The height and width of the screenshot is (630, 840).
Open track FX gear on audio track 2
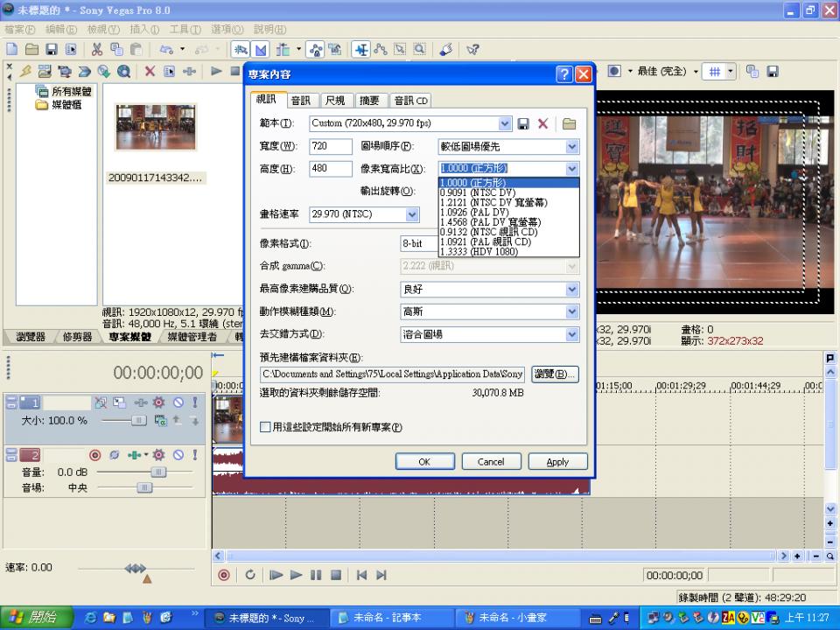(x=158, y=455)
